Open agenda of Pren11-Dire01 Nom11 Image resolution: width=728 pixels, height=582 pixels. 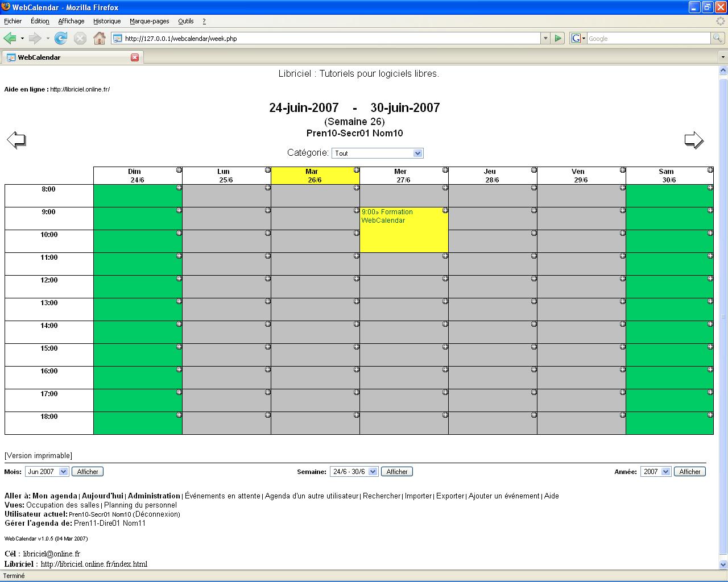pyautogui.click(x=110, y=523)
